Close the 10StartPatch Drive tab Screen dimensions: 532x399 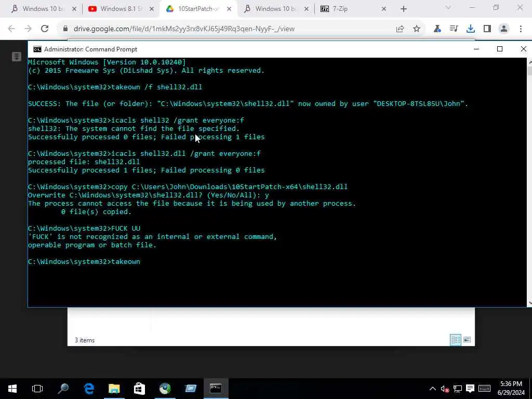coord(229,9)
